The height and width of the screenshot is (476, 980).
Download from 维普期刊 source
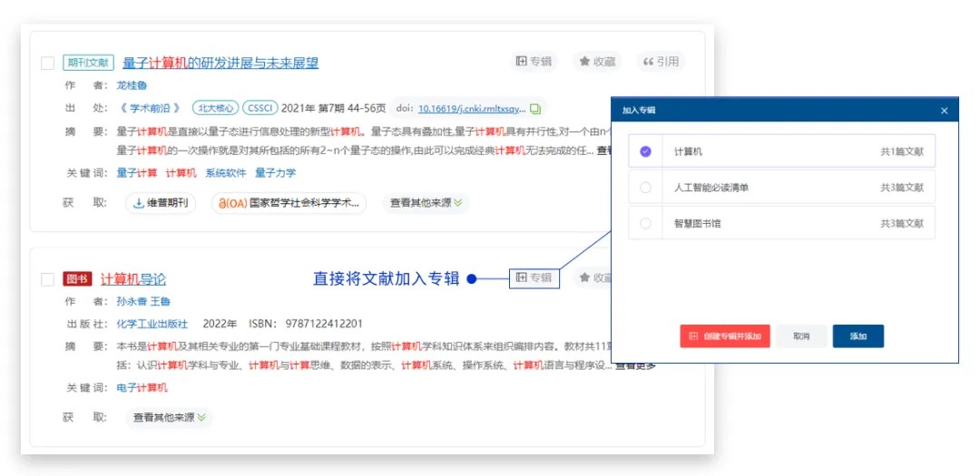pos(161,203)
